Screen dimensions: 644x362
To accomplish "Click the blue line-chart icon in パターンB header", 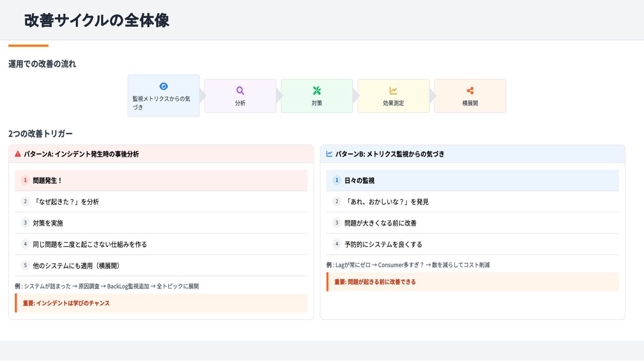I will click(329, 154).
